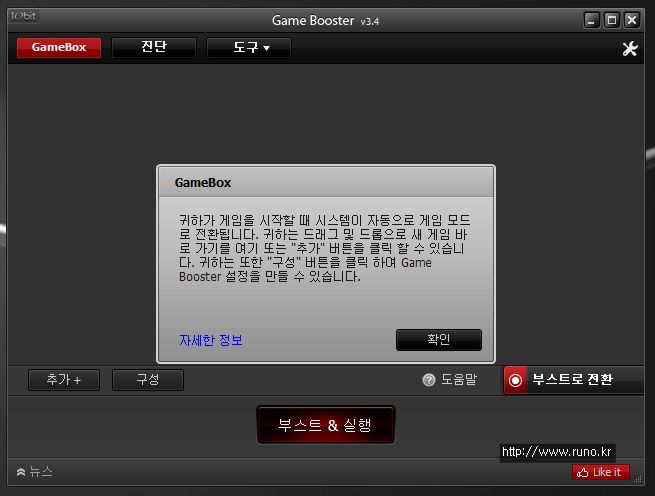Open the settings wrench icon
This screenshot has width=655, height=496.
point(630,48)
